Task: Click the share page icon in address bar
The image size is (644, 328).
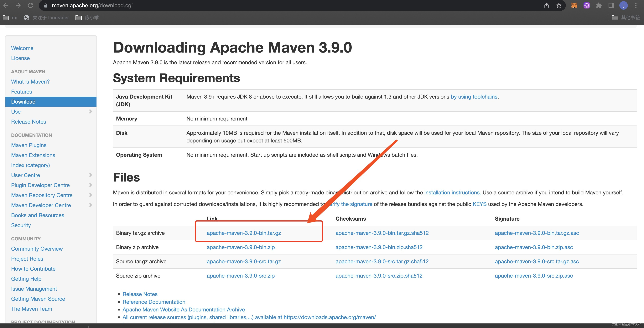Action: click(547, 6)
